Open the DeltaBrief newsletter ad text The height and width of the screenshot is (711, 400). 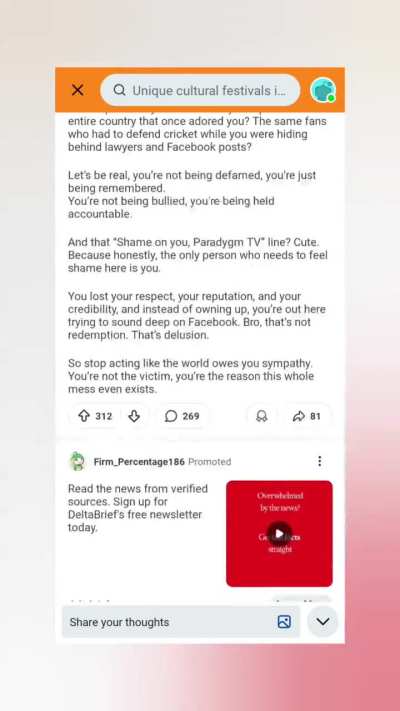[138, 508]
